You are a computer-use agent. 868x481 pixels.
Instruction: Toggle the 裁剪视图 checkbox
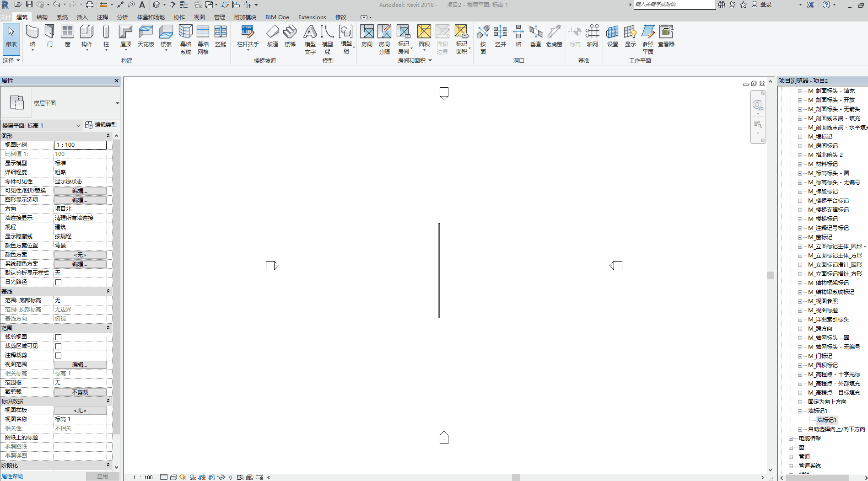[58, 337]
